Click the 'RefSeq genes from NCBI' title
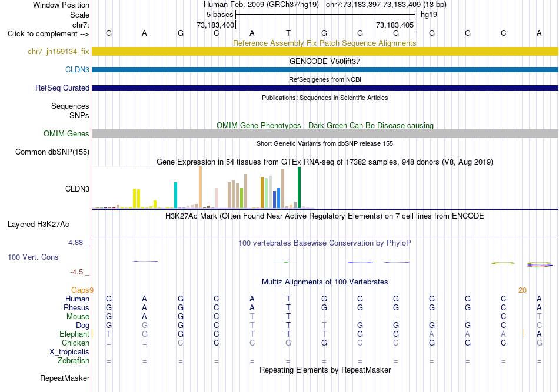559x392 pixels. [325, 79]
